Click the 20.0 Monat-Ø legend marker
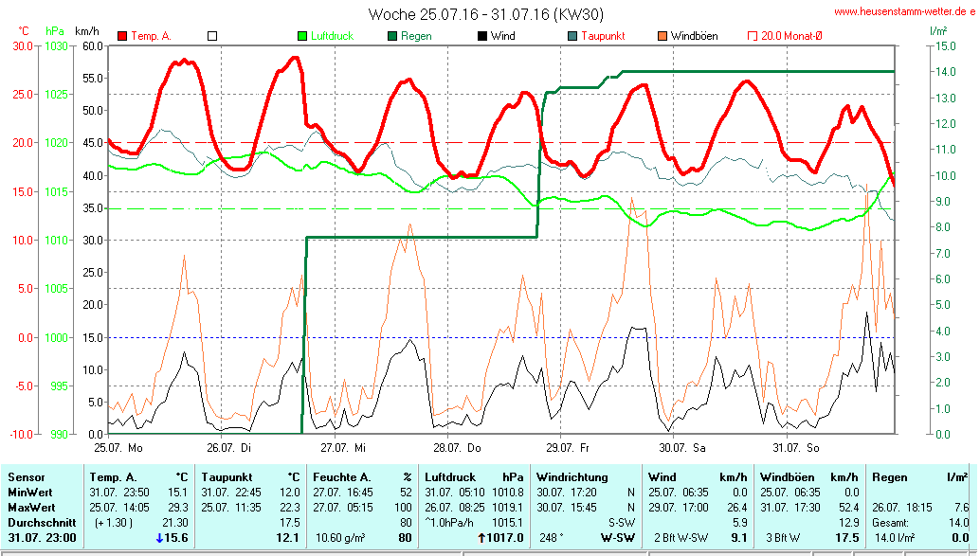The width and height of the screenshot is (980, 556). [753, 36]
